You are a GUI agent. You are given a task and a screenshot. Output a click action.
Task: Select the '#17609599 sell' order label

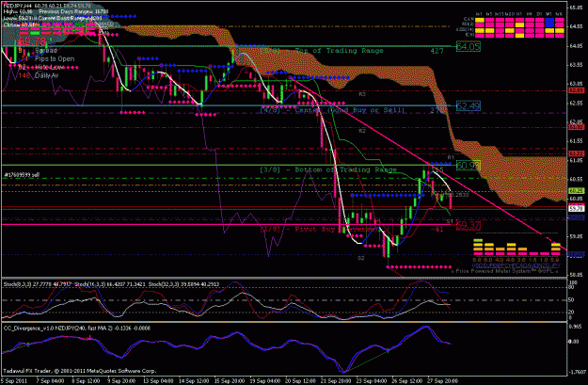coord(22,175)
